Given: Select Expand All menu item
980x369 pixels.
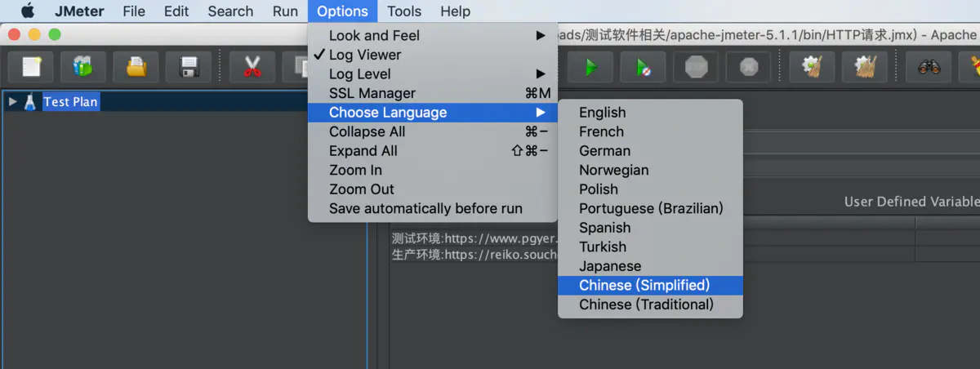Looking at the screenshot, I should tap(433, 151).
